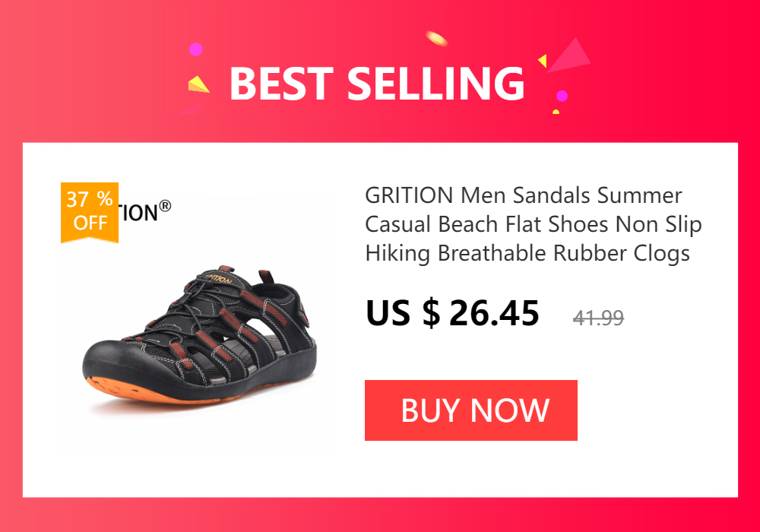
Task: Click the yellow triangle left of BEST
Action: pyautogui.click(x=198, y=84)
